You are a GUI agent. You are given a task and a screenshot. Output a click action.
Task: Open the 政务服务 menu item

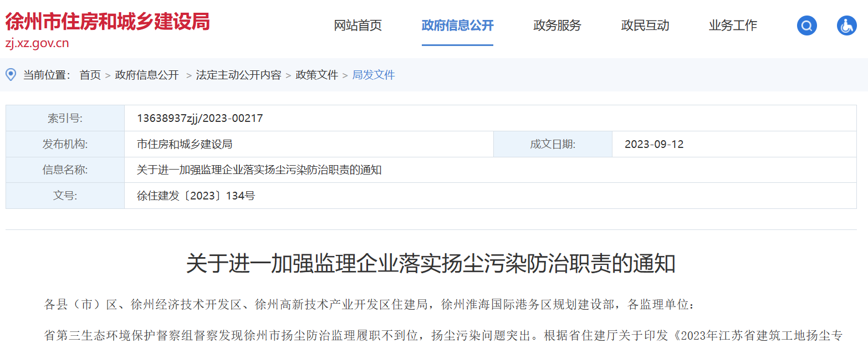[x=556, y=25]
